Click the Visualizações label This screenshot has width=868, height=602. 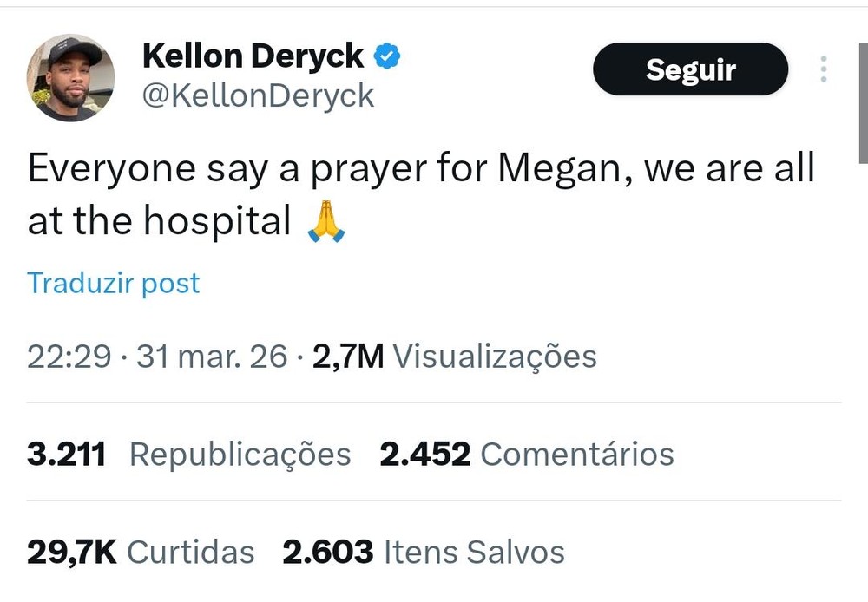point(495,357)
